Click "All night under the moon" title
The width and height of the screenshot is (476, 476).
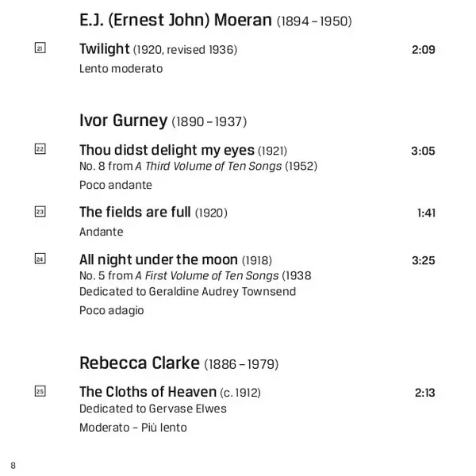(159, 259)
